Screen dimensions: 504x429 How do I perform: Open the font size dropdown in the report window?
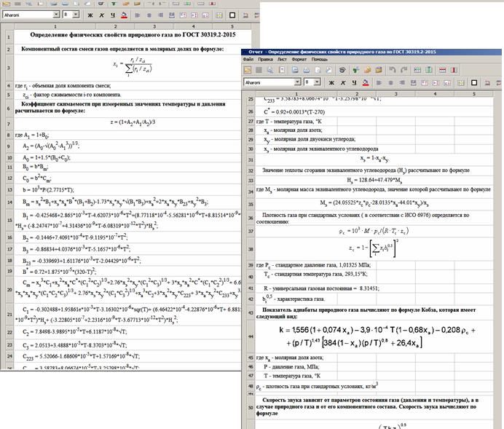pos(318,82)
